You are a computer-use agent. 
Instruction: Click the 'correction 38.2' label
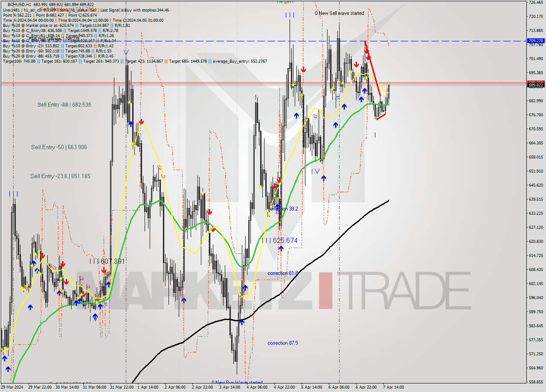[283, 209]
